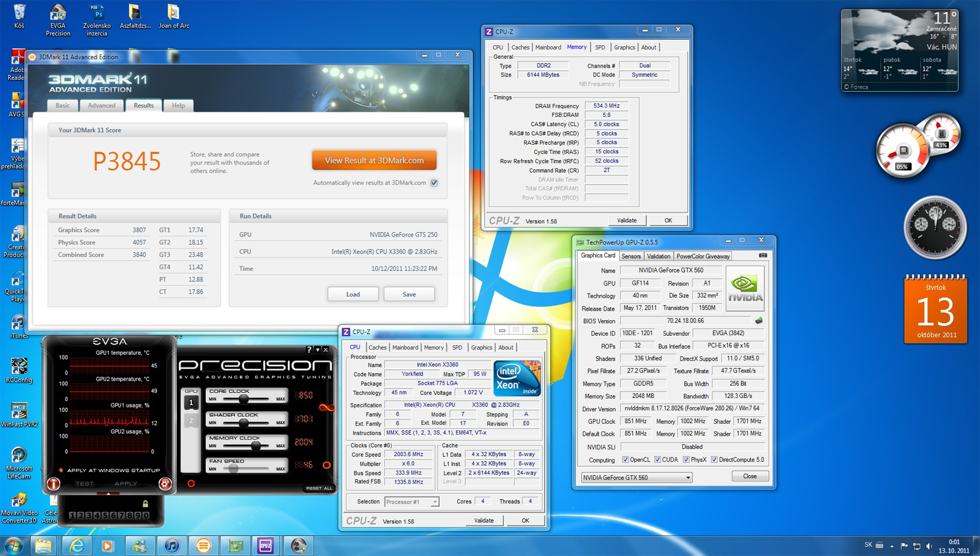Click View Result at 3DMark.com button
980x556 pixels.
pos(374,161)
